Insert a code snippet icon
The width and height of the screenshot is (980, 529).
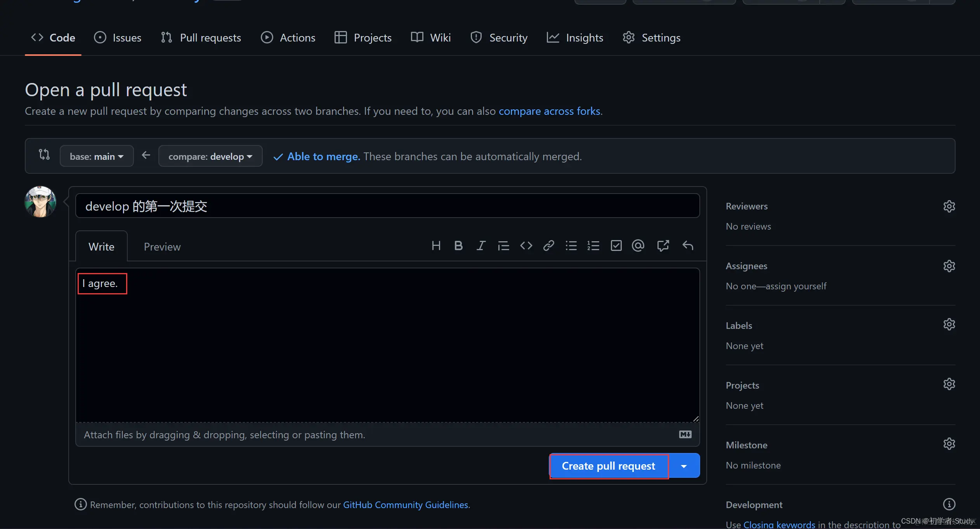coord(526,245)
